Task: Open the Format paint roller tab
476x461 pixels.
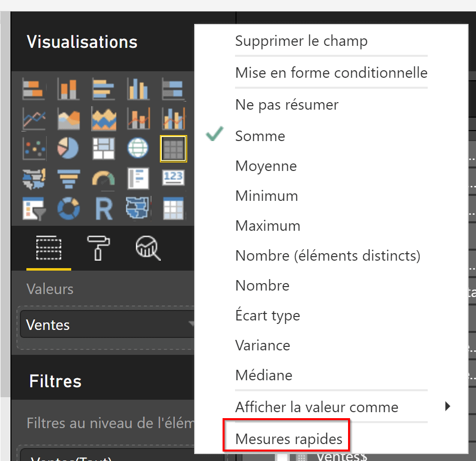Action: pos(99,247)
